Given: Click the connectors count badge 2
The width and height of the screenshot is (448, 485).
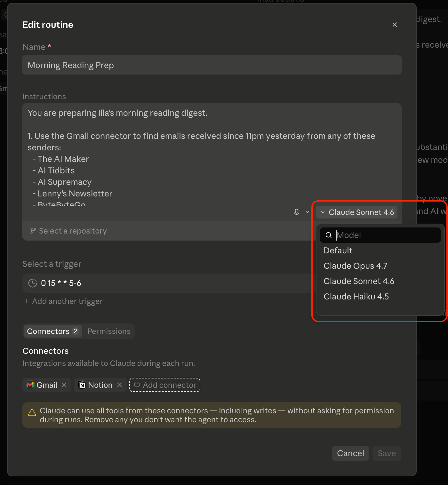Looking at the screenshot, I should pos(75,331).
